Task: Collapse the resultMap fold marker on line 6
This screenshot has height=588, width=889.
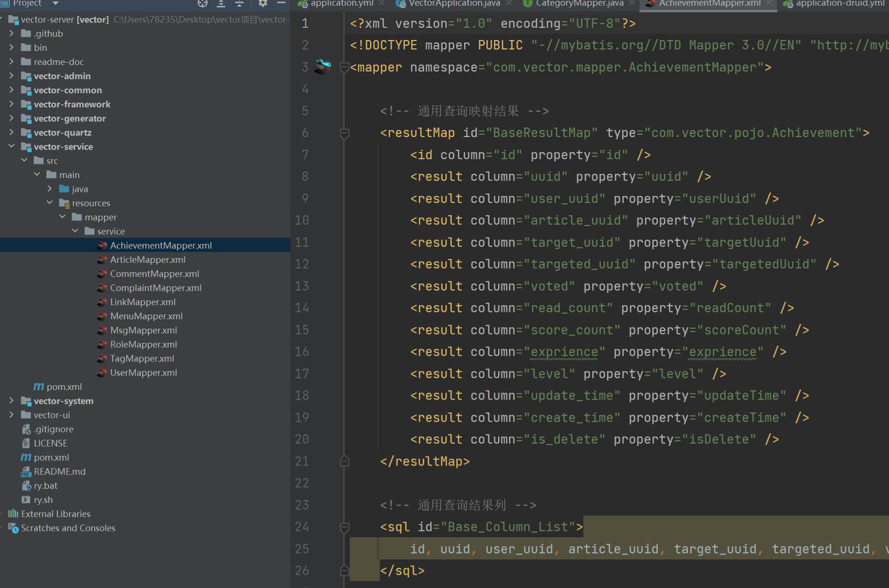Action: click(x=344, y=134)
